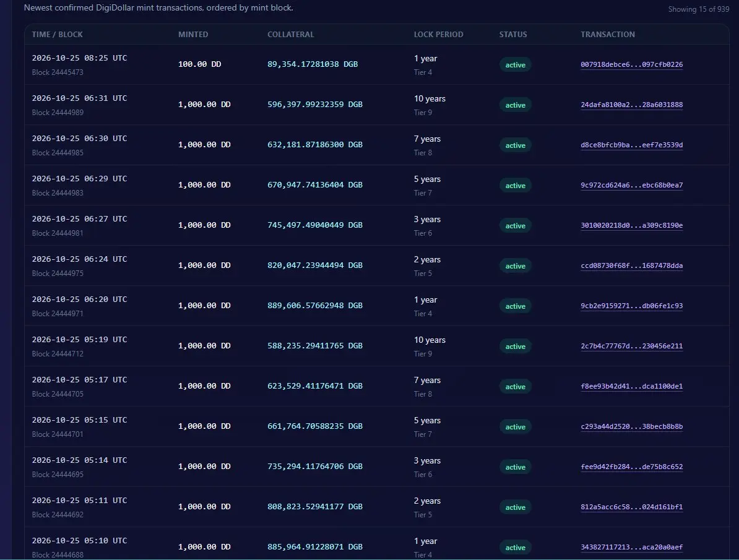The image size is (739, 560).
Task: Select collateral value 596,397.99232359 DGB
Action: [315, 104]
